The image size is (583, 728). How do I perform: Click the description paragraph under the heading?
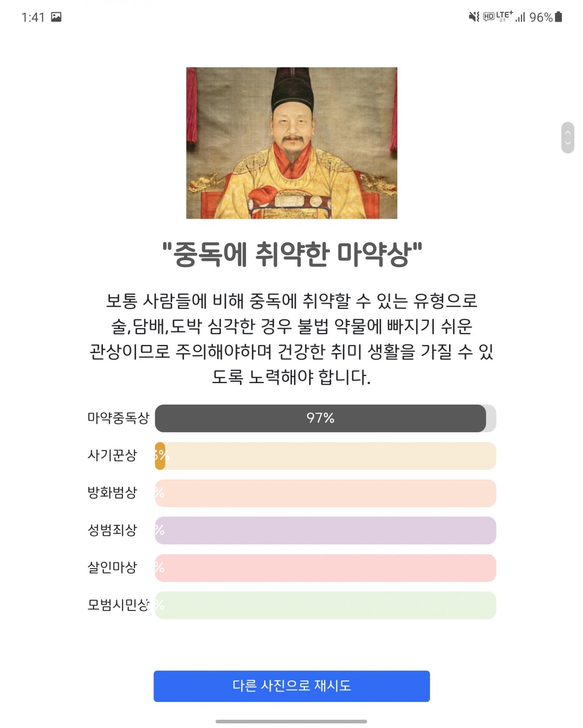click(x=291, y=339)
